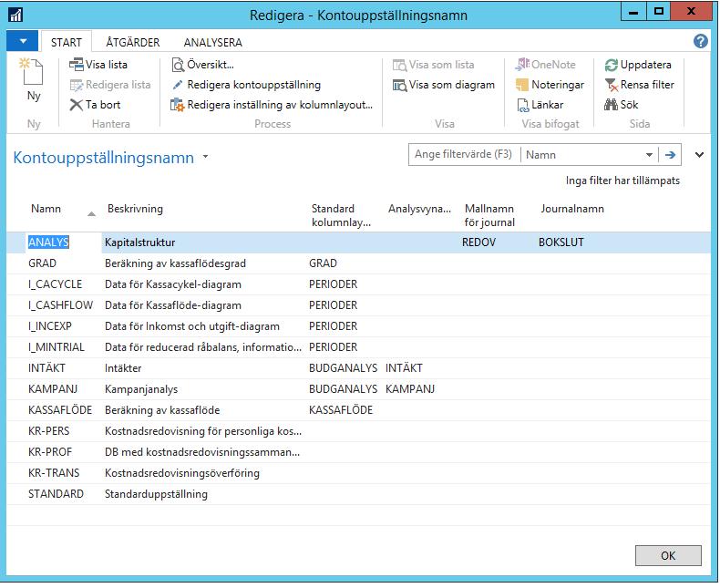Click Redigera kontouppställning pencil icon
Screen dimensions: 720x588
click(x=178, y=85)
